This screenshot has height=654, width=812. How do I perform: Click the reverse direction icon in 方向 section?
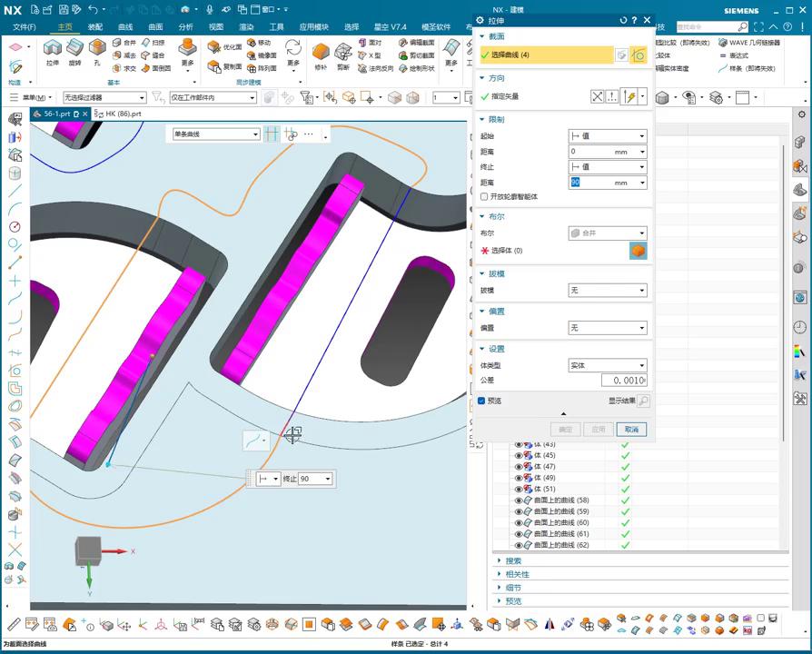coord(597,96)
